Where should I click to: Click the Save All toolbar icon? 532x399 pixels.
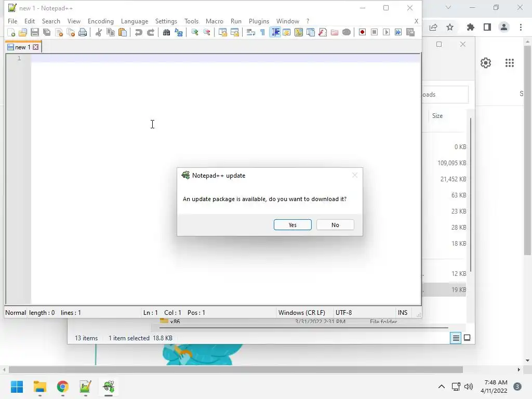(47, 32)
